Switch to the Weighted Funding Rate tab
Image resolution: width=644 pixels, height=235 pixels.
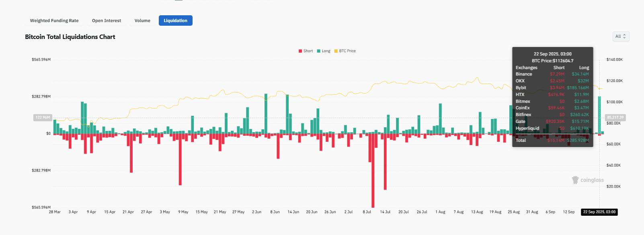(54, 20)
